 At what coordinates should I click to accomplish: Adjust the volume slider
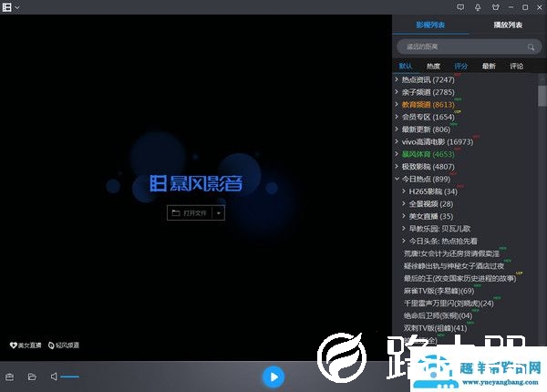click(x=70, y=377)
